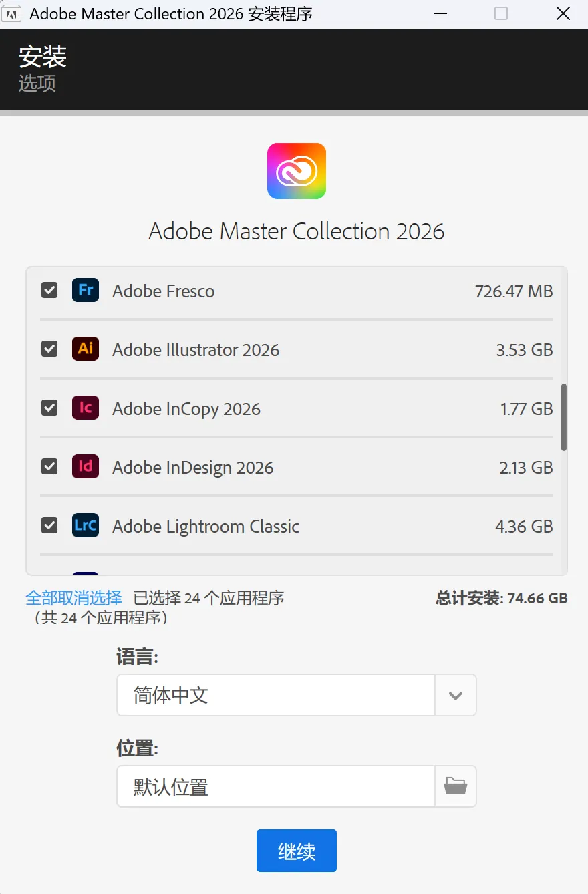Uncheck the Adobe Illustrator 2026 checkbox
The height and width of the screenshot is (894, 588).
pos(49,349)
